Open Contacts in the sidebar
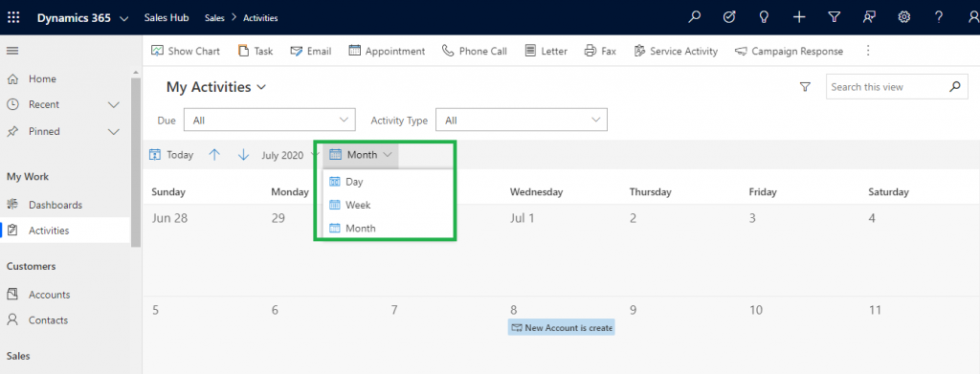The height and width of the screenshot is (374, 980). [48, 319]
